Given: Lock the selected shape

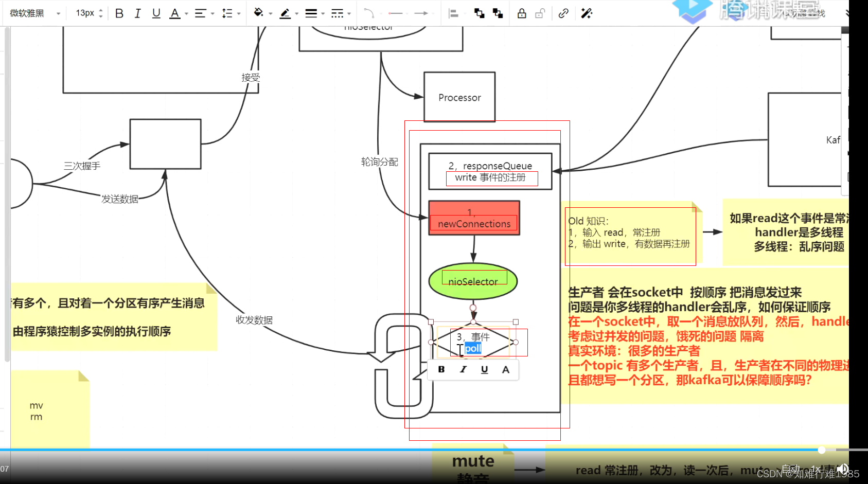Looking at the screenshot, I should pyautogui.click(x=522, y=13).
